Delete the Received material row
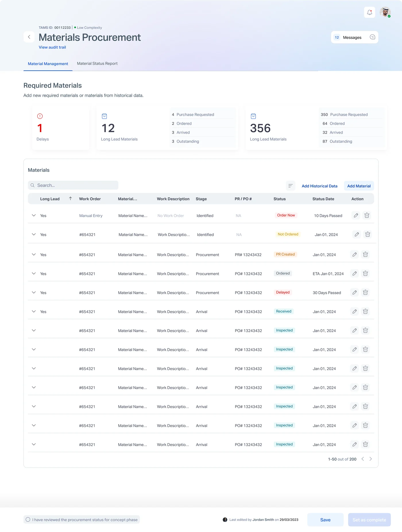The height and width of the screenshot is (532, 402). 366,311
